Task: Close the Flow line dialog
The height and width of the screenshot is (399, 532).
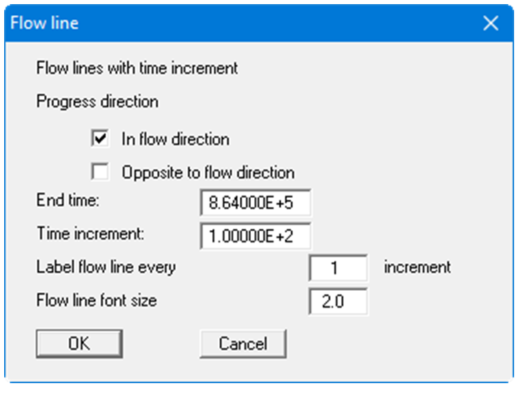Action: tap(491, 23)
